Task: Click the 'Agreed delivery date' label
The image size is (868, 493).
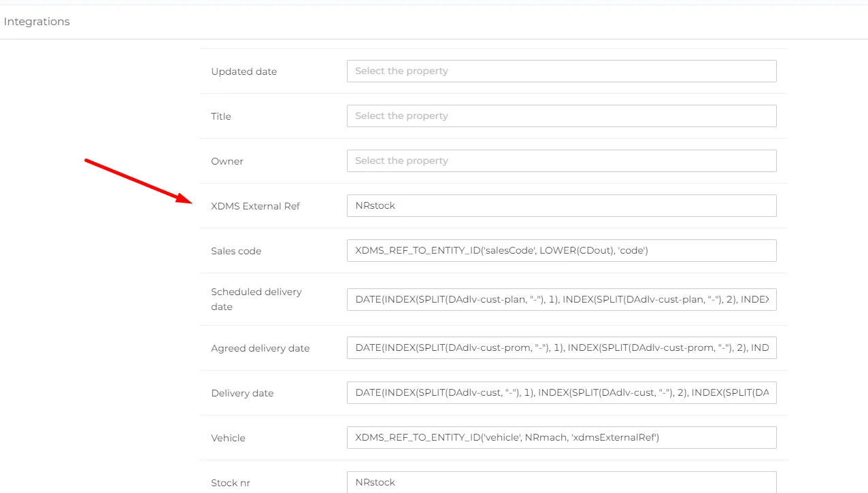Action: click(x=260, y=348)
